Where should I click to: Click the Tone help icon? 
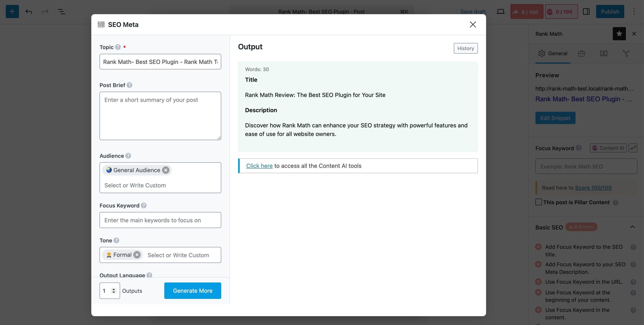coord(116,241)
